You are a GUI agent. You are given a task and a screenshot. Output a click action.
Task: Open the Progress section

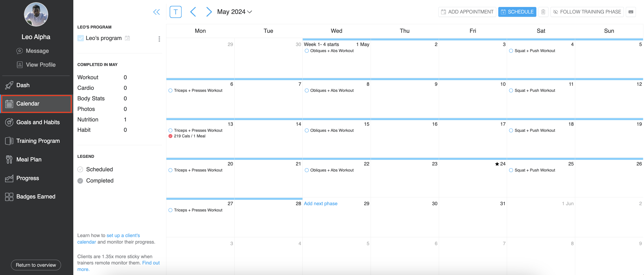(x=28, y=178)
